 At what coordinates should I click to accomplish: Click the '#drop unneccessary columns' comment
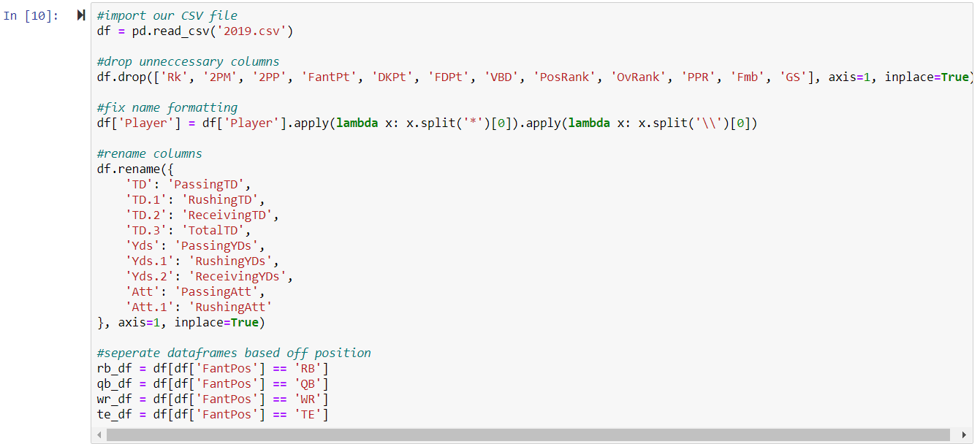point(188,61)
